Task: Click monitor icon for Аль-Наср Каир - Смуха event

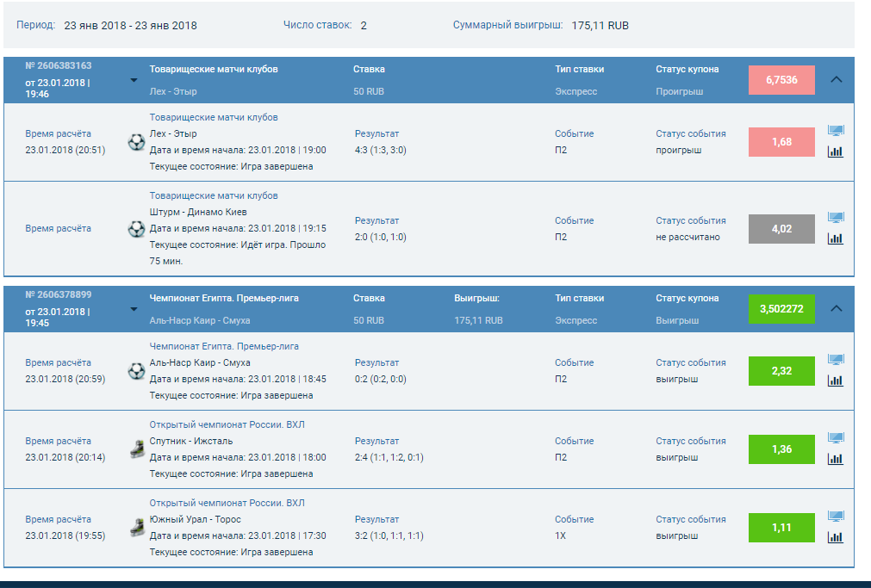Action: (835, 360)
